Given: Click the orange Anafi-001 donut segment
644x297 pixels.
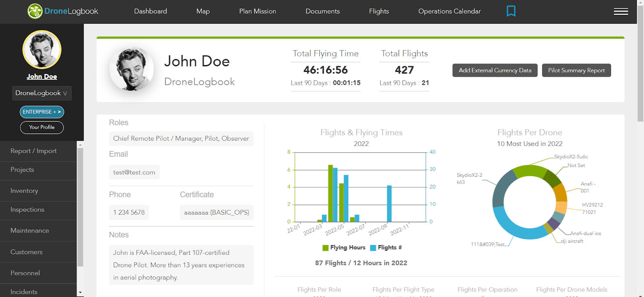Looking at the screenshot, I should click(x=560, y=192).
